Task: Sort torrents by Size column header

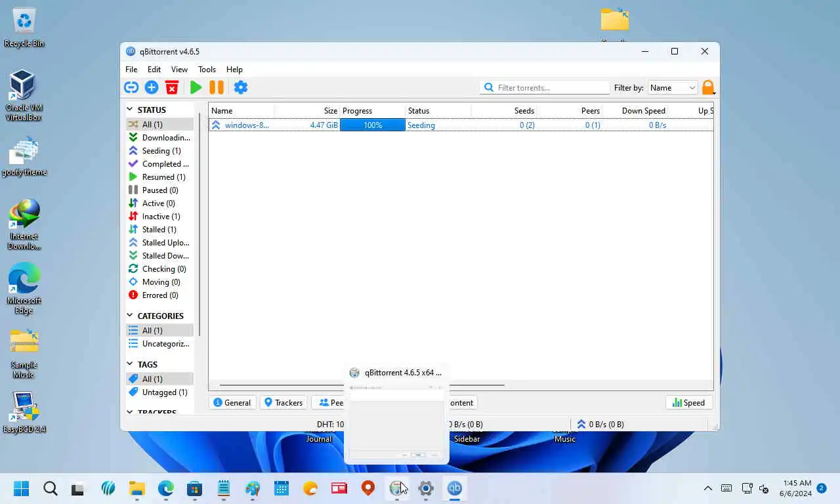Action: (307, 110)
